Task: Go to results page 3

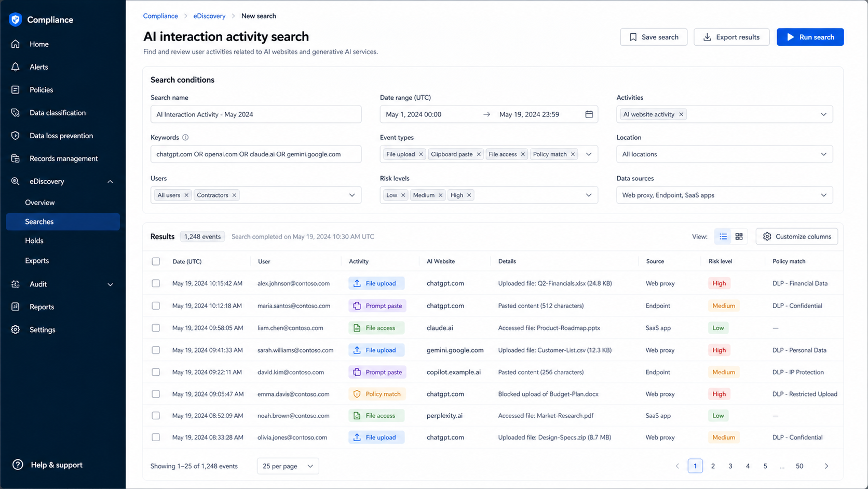Action: coord(730,466)
